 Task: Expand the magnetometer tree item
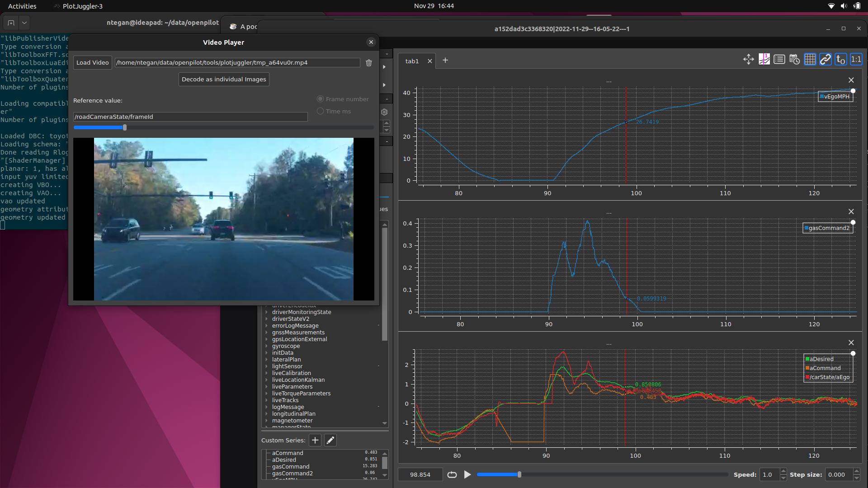[266, 421]
